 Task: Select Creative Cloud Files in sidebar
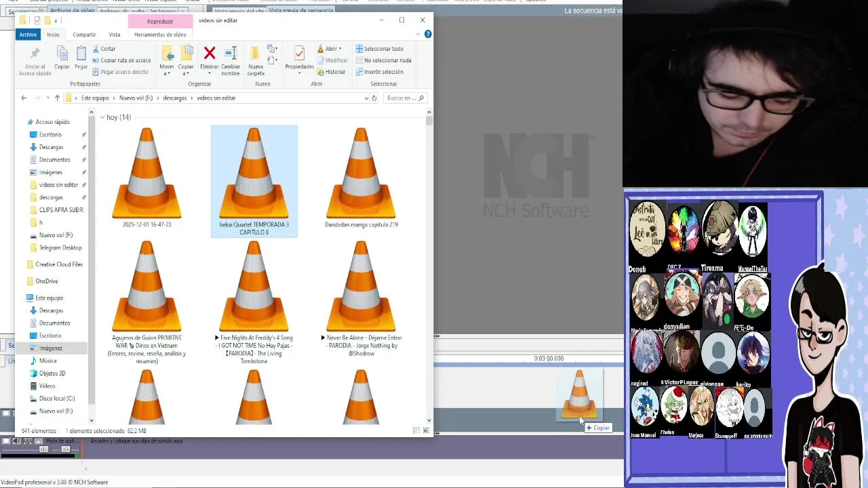59,264
